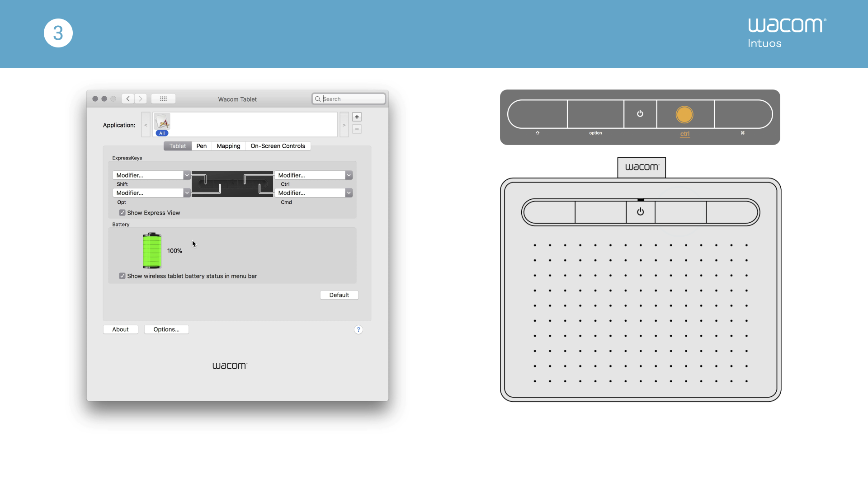Switch to the Pen tab
Viewport: 868px width, 488px height.
tap(202, 145)
